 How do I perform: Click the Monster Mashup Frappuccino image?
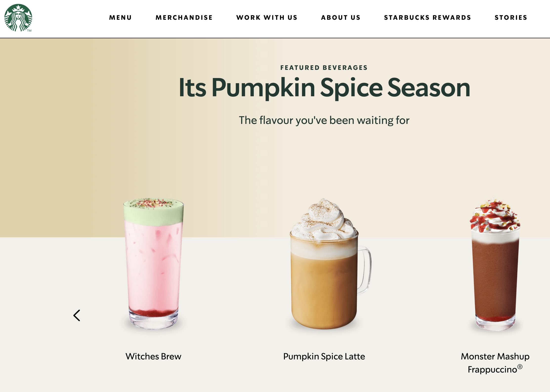tap(495, 264)
